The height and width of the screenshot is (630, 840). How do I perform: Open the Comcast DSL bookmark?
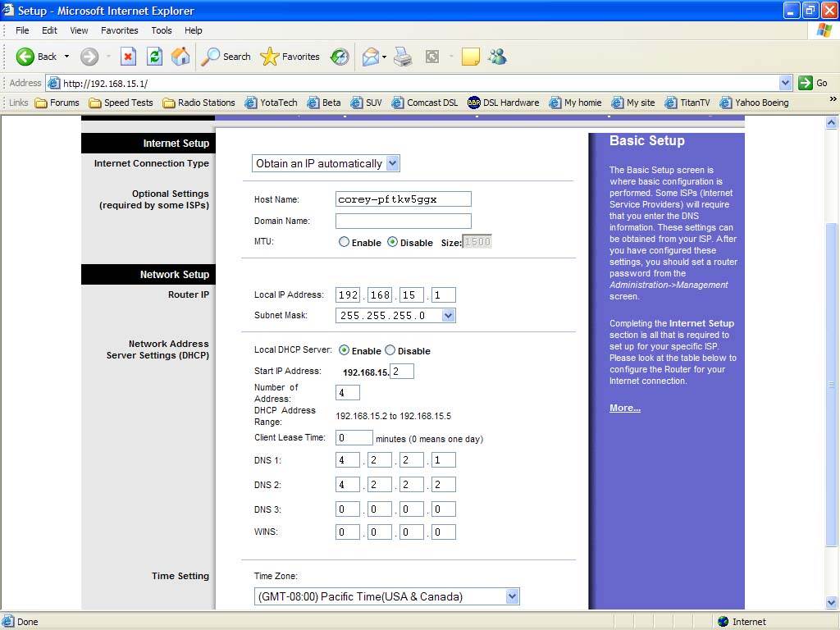coord(425,103)
